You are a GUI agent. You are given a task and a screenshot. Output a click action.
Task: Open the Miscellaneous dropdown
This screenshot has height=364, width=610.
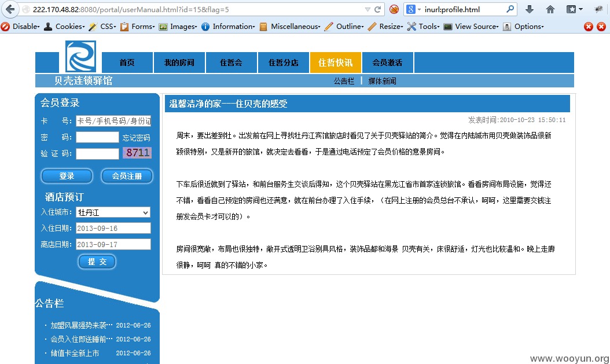tap(296, 27)
